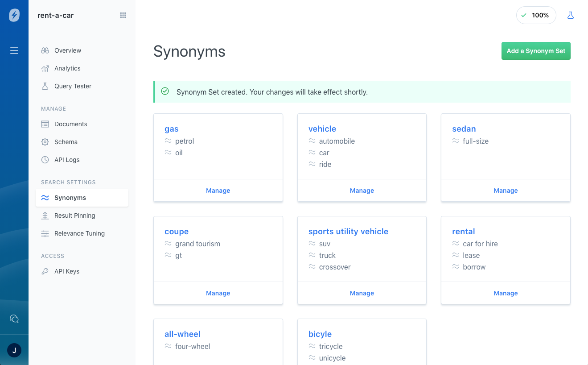This screenshot has width=588, height=365.
Task: Click the grand tourism synonym
Action: pyautogui.click(x=197, y=244)
